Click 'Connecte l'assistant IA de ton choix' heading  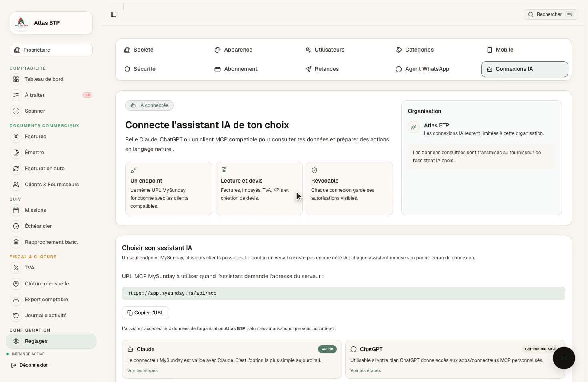(207, 125)
